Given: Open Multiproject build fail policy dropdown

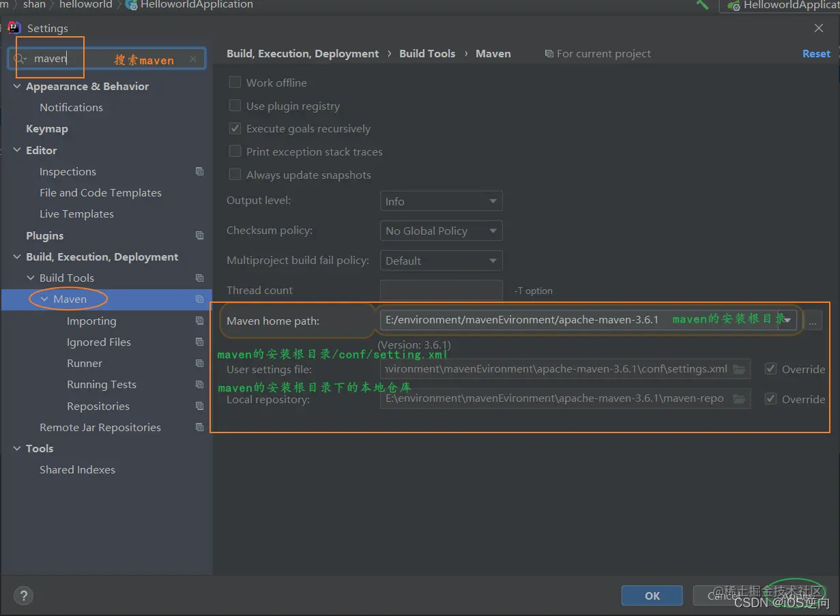Looking at the screenshot, I should click(x=441, y=261).
